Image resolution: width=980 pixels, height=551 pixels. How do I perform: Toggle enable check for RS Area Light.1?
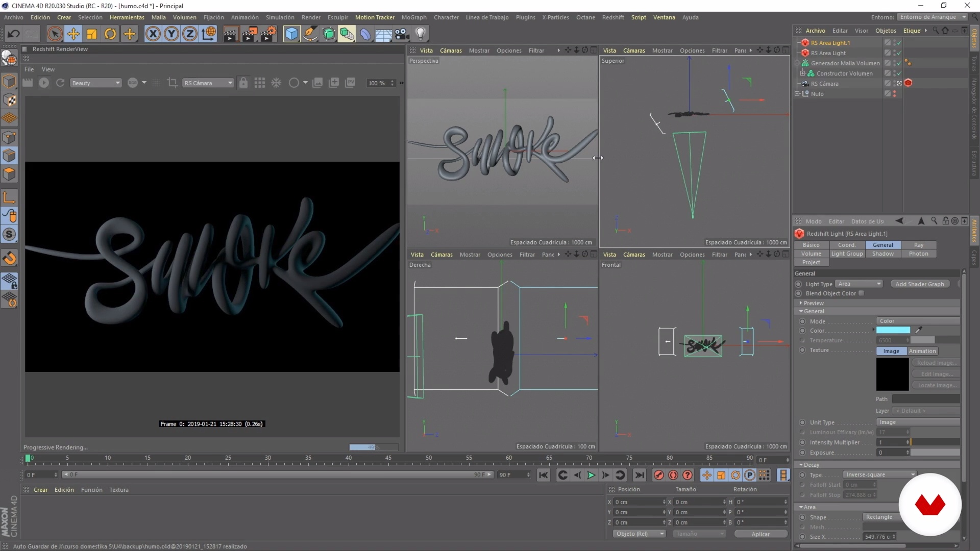click(x=899, y=43)
